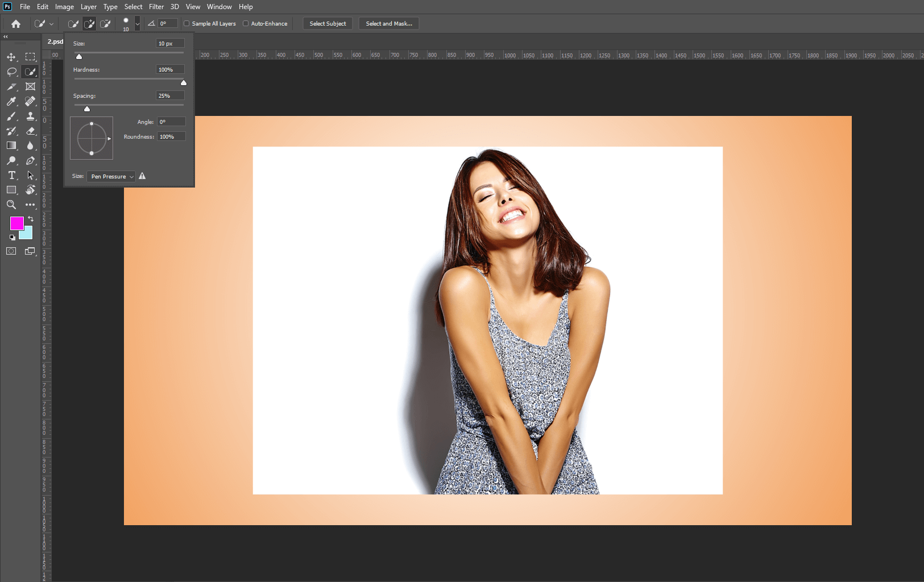924x582 pixels.
Task: Click the magenta foreground color swatch
Action: [x=16, y=223]
